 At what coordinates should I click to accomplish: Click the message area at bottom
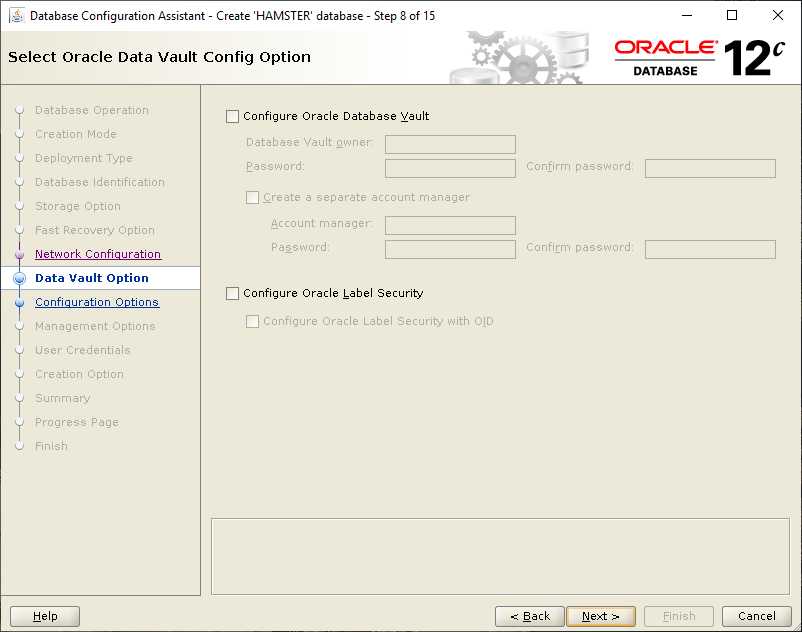click(x=500, y=557)
